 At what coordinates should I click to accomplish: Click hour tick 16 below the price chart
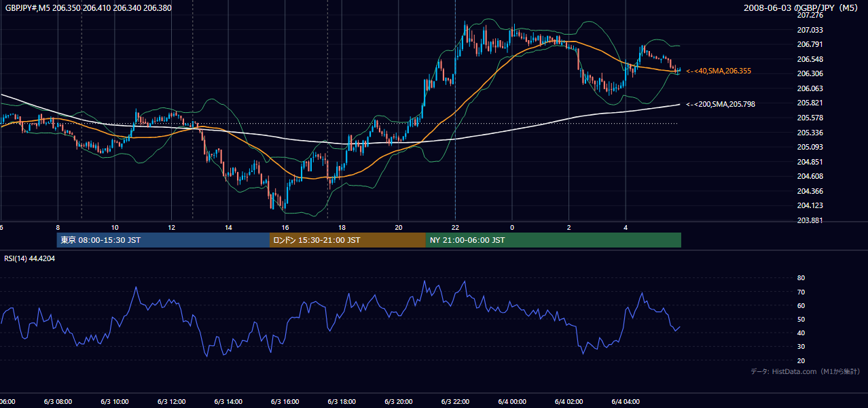point(285,228)
